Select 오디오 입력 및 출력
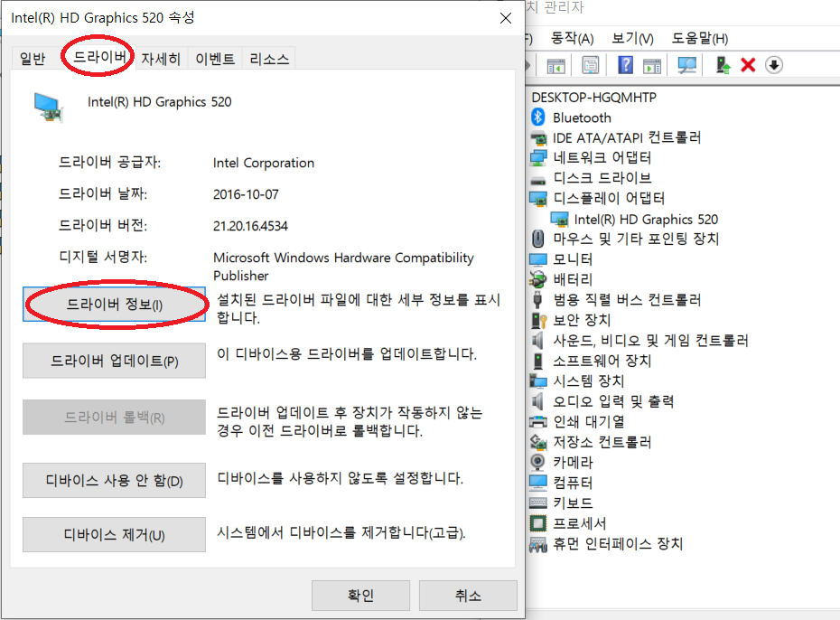The height and width of the screenshot is (620, 840). [613, 401]
